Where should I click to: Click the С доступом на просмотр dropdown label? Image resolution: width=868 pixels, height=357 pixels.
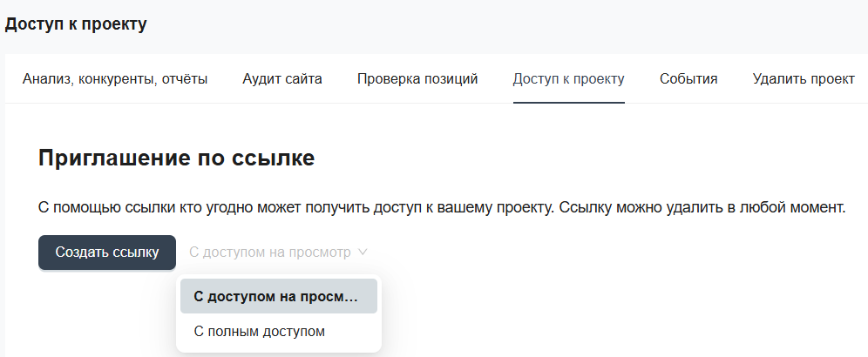(x=269, y=253)
